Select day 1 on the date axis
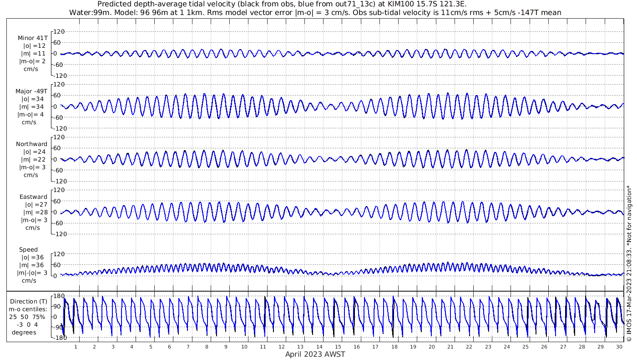This screenshot has width=637, height=364. click(76, 347)
